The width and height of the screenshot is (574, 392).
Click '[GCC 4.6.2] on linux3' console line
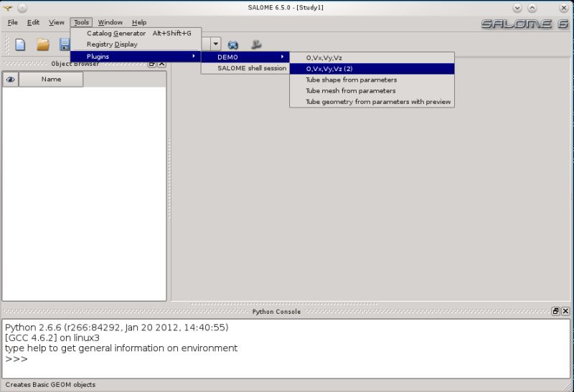tap(52, 338)
